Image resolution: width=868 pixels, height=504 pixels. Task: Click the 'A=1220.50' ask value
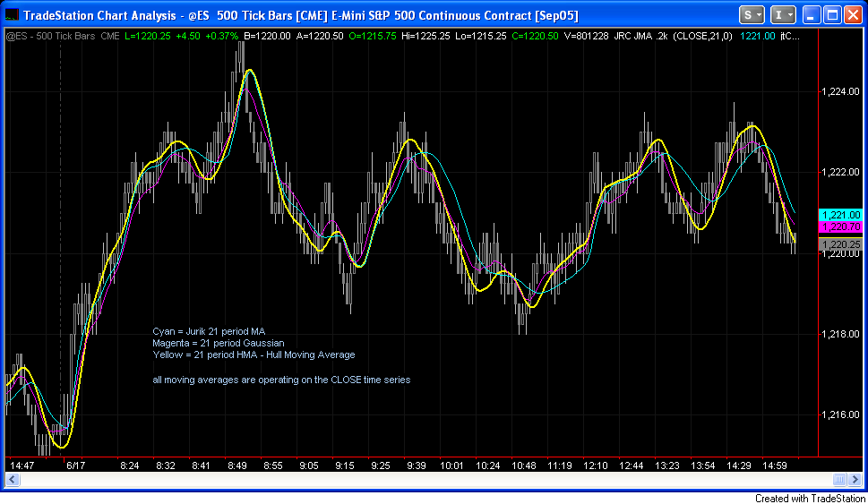tap(320, 36)
